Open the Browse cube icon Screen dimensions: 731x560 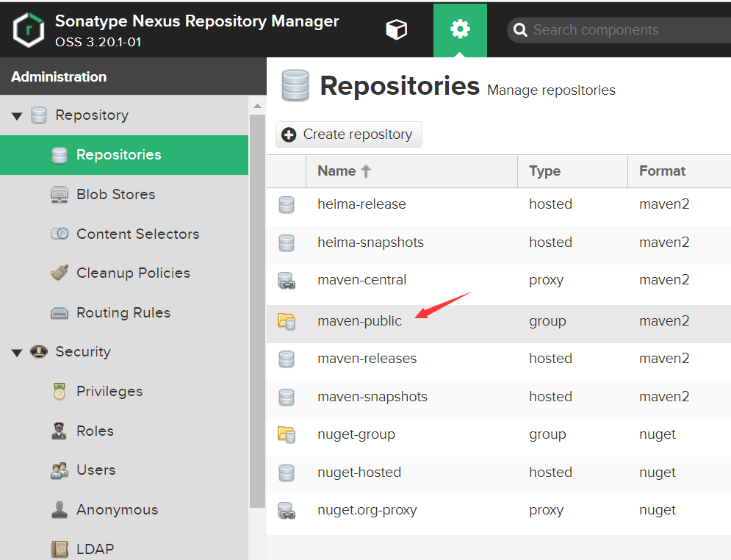396,30
